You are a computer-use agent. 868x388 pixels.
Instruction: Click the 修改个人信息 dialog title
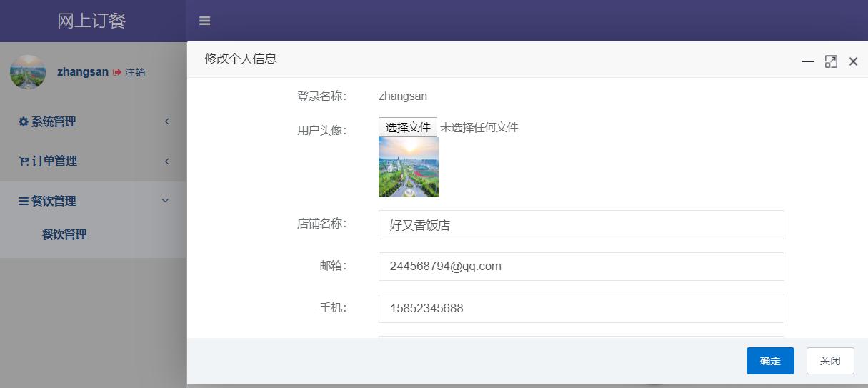(x=241, y=59)
